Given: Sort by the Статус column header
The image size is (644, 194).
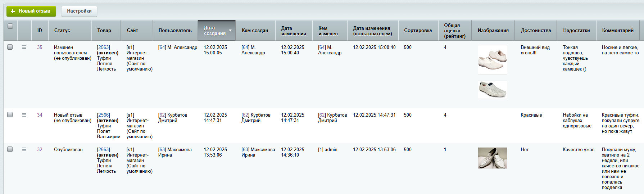Looking at the screenshot, I should [x=62, y=31].
